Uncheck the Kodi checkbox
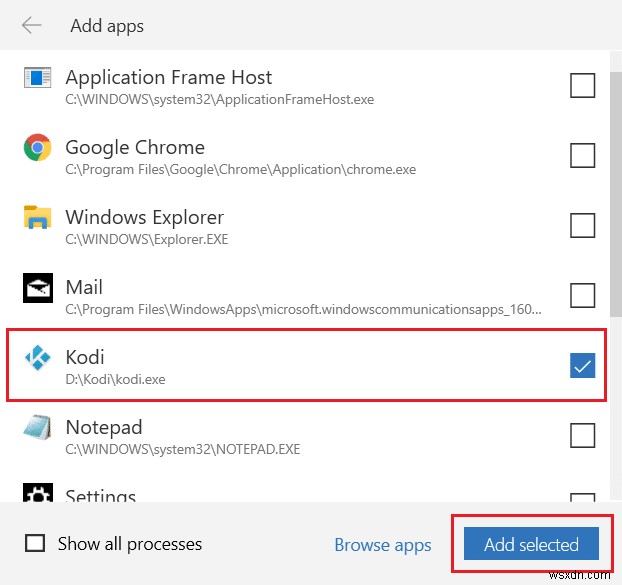622x585 pixels. [582, 366]
